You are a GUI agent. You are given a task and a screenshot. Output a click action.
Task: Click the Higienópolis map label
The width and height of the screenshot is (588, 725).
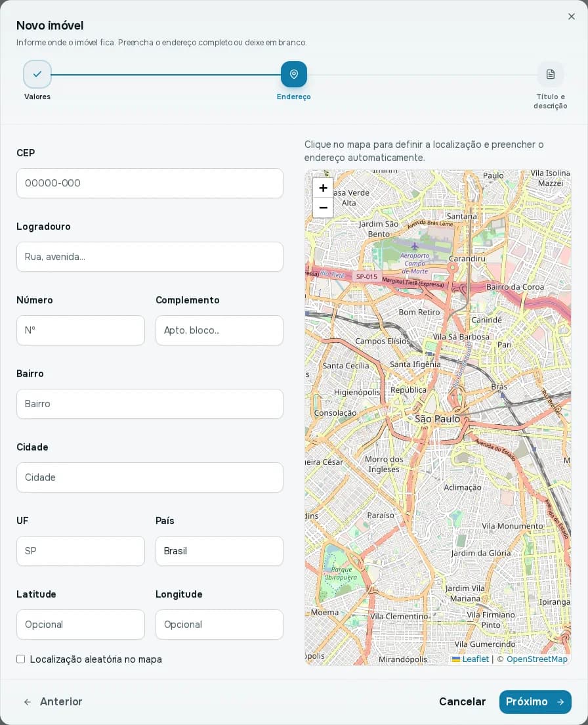click(x=356, y=392)
